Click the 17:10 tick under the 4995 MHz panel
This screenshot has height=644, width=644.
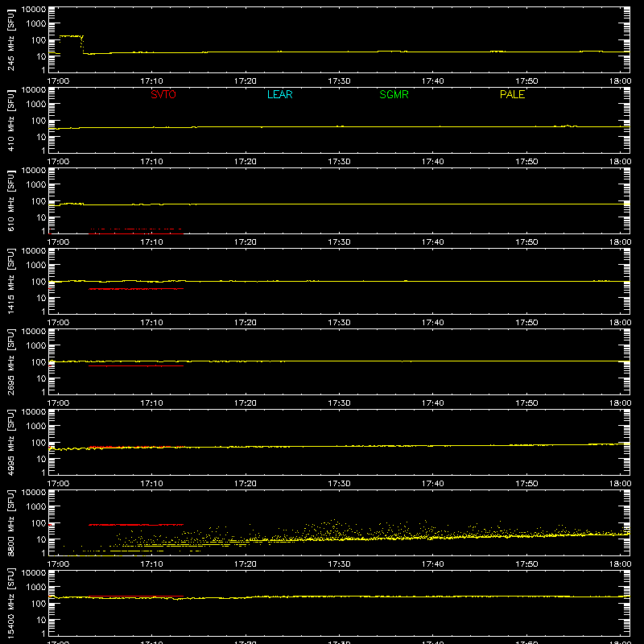151,484
